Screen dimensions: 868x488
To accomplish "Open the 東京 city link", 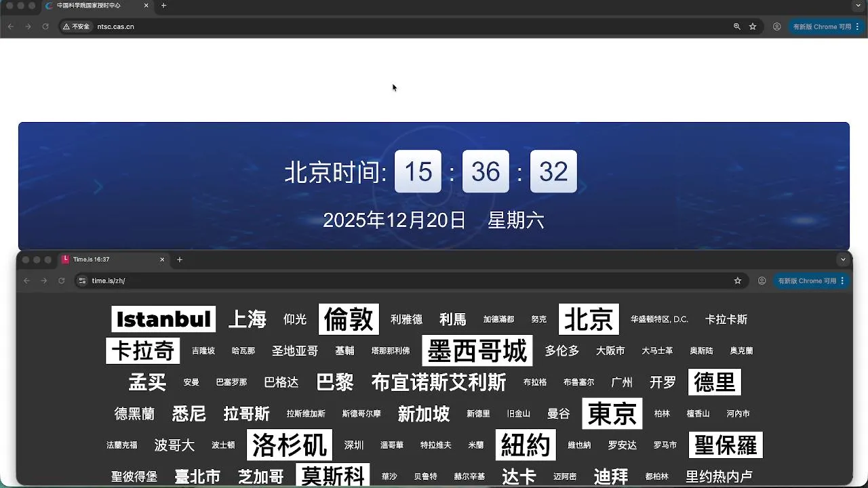I will tap(612, 413).
